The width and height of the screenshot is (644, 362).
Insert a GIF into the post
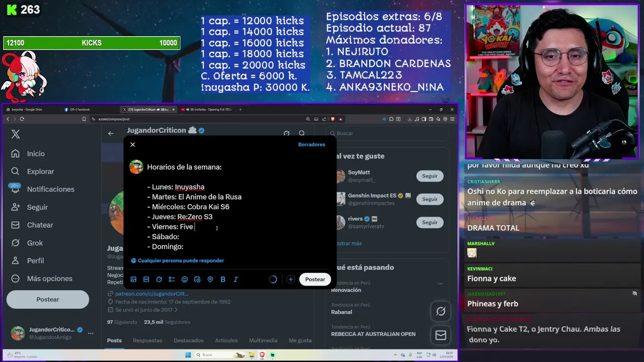[x=146, y=280]
